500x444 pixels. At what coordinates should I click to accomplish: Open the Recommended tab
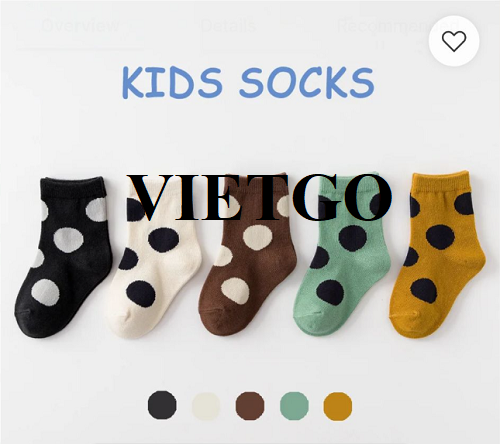(398, 26)
